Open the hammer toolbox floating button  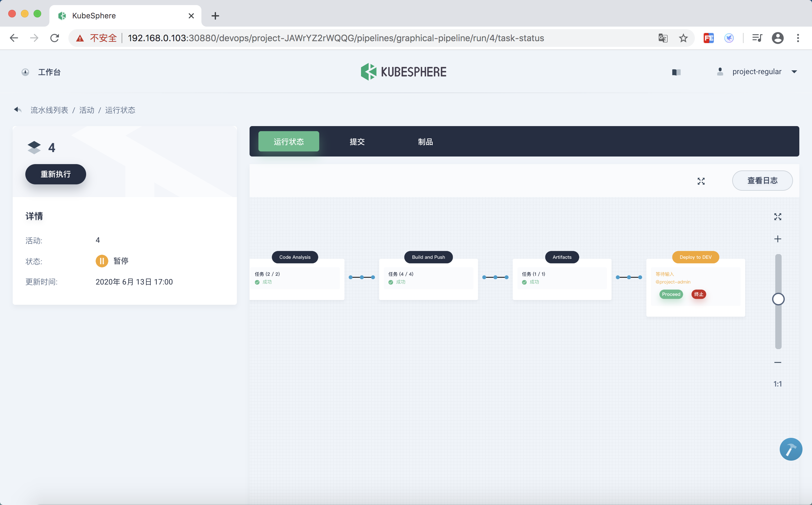coord(791,449)
